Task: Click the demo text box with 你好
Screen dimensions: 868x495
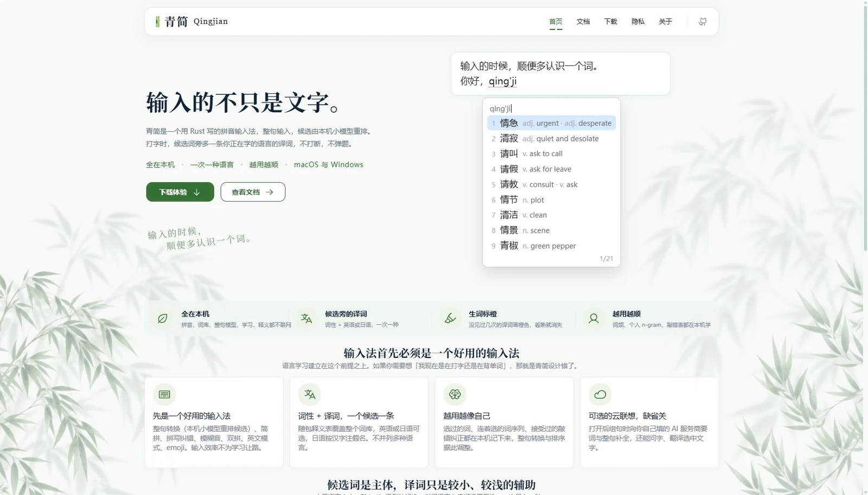Action: tap(560, 74)
